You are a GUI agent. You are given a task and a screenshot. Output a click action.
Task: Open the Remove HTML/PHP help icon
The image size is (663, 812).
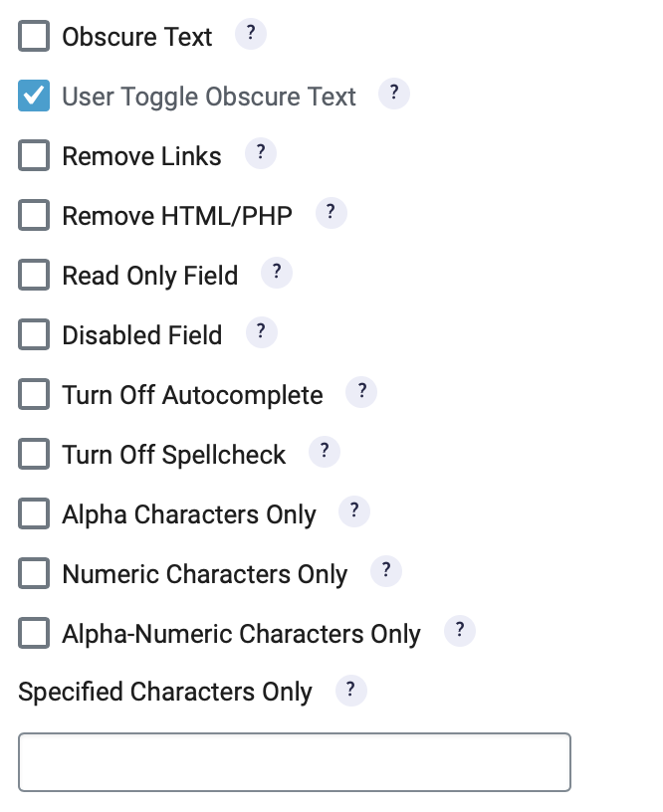point(331,212)
